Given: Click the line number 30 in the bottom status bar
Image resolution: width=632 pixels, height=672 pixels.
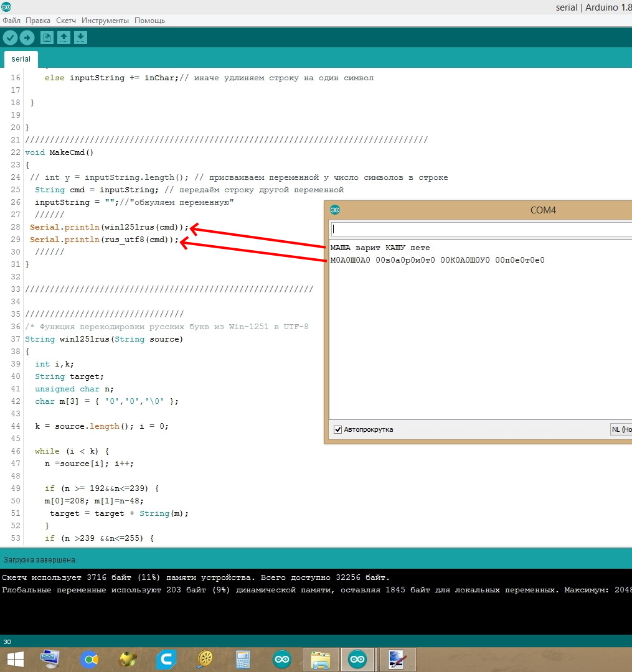Looking at the screenshot, I should pos(7,642).
